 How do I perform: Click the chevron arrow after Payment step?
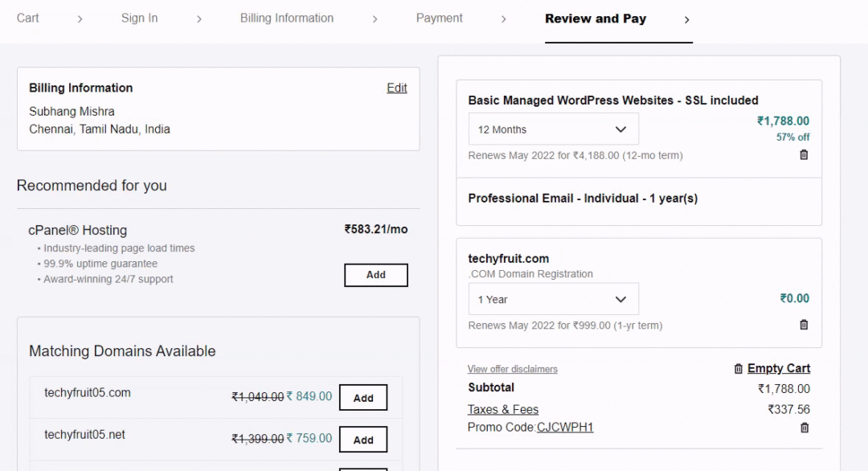click(x=503, y=19)
